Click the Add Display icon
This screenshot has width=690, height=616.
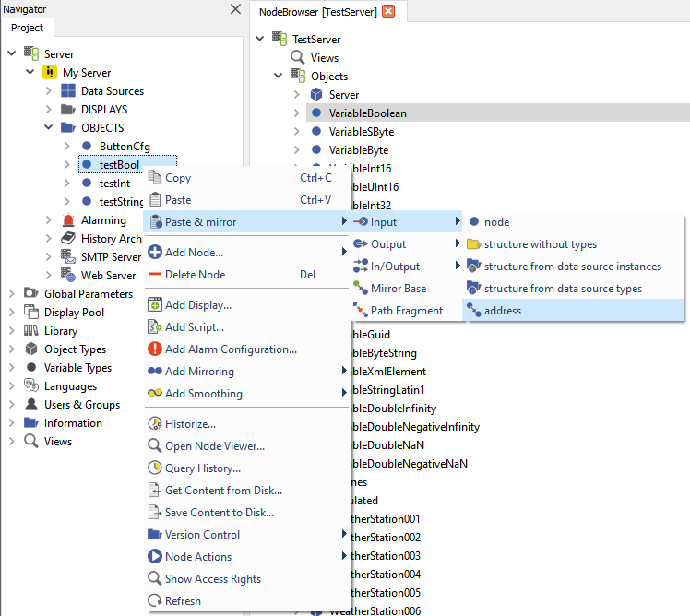154,305
